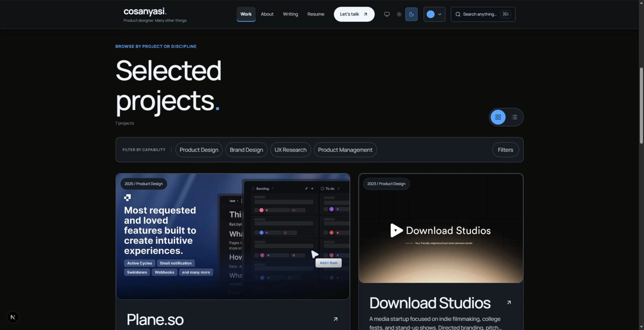Go to the About page
This screenshot has height=330, width=644.
267,14
